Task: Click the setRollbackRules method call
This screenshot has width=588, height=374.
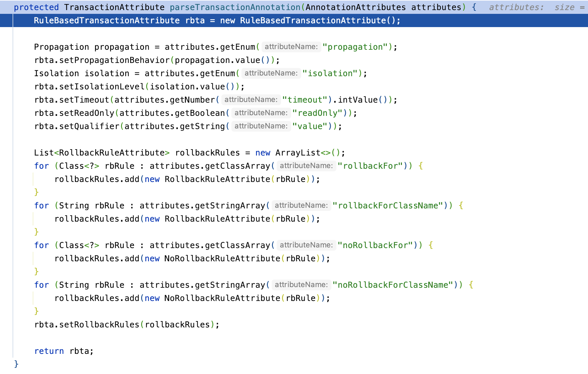Action: click(99, 325)
